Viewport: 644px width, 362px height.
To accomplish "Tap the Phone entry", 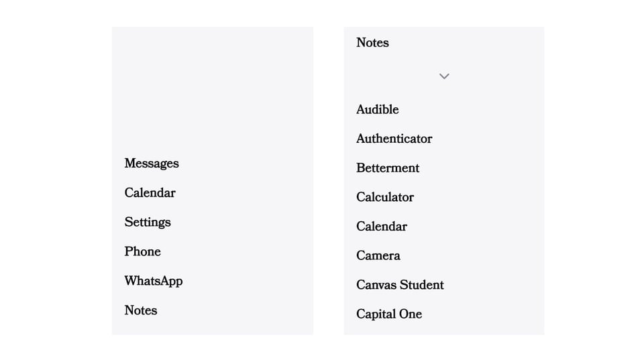I will [142, 251].
